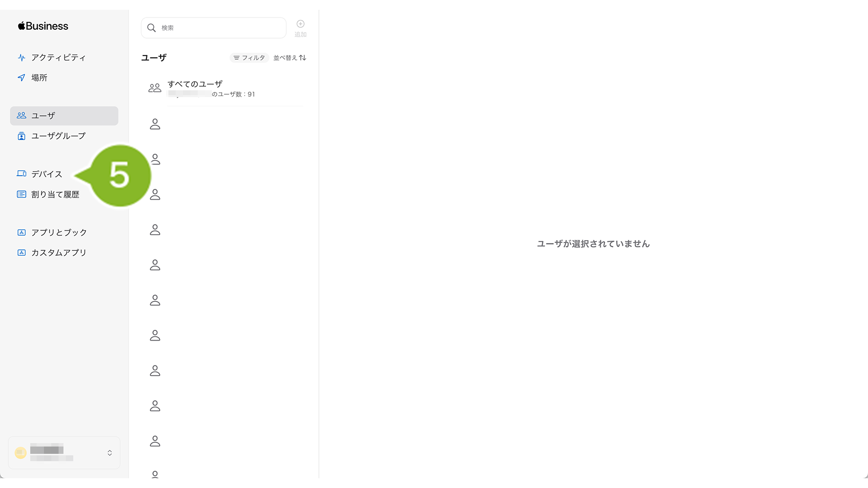The height and width of the screenshot is (488, 868).
Task: Click the カスタムアプリ icon
Action: (21, 253)
